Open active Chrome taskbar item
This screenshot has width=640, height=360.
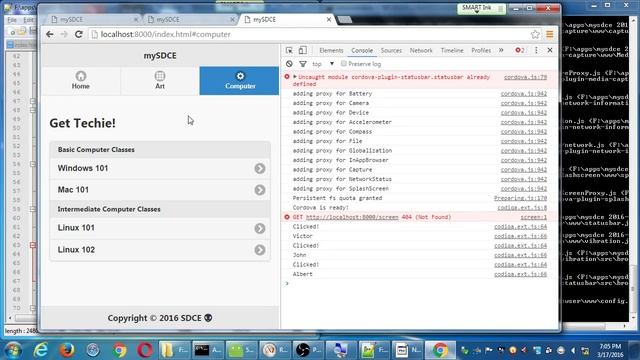[x=440, y=350]
